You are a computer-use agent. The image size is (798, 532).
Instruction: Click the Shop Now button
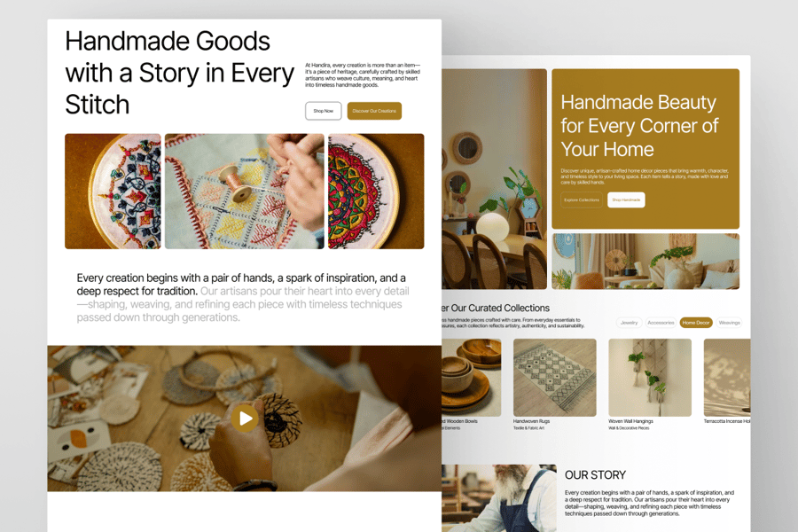click(x=323, y=111)
